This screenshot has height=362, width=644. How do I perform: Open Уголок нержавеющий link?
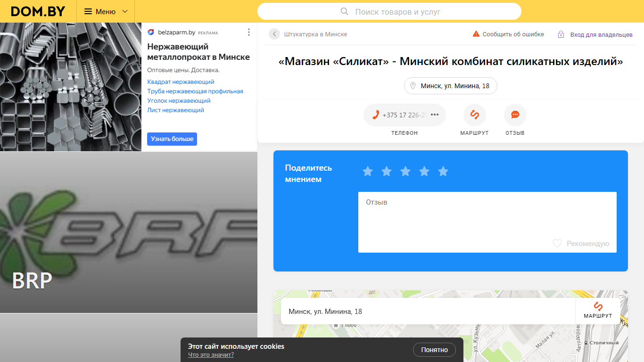pos(179,101)
